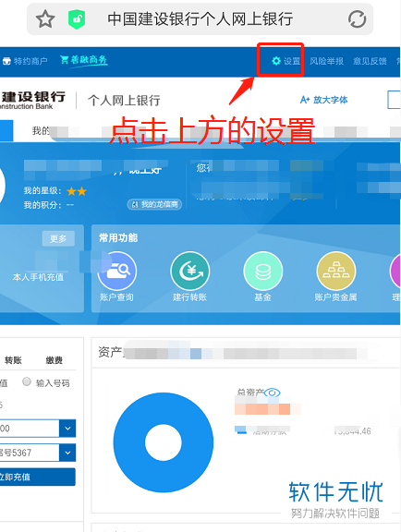The width and height of the screenshot is (401, 532).
Task: Click the 立即充值 button
Action: pos(37,477)
